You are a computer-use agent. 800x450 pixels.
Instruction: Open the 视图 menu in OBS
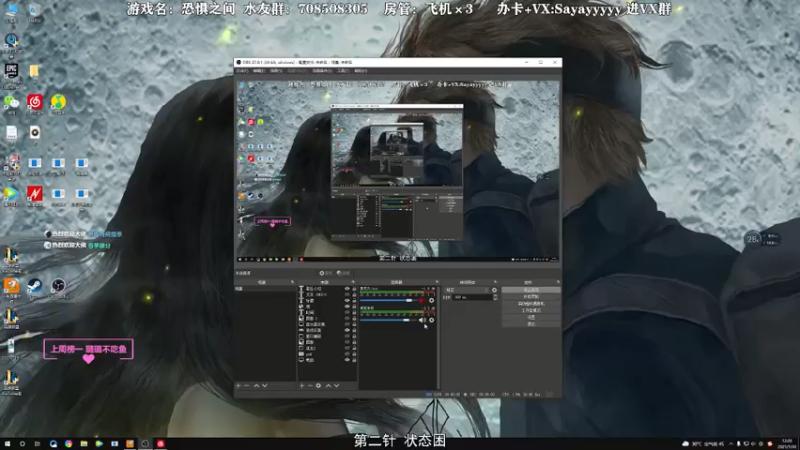click(276, 70)
